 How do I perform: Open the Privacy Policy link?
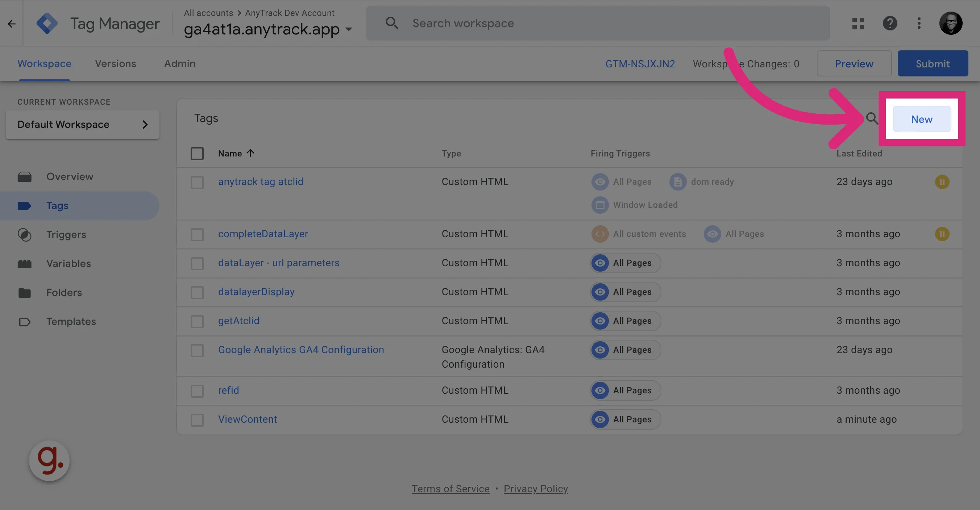[x=536, y=489]
